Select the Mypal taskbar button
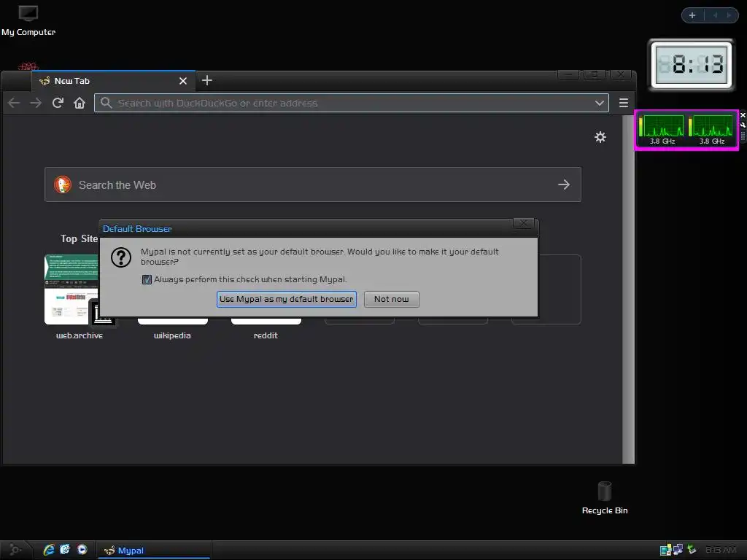The height and width of the screenshot is (560, 747). pyautogui.click(x=154, y=551)
